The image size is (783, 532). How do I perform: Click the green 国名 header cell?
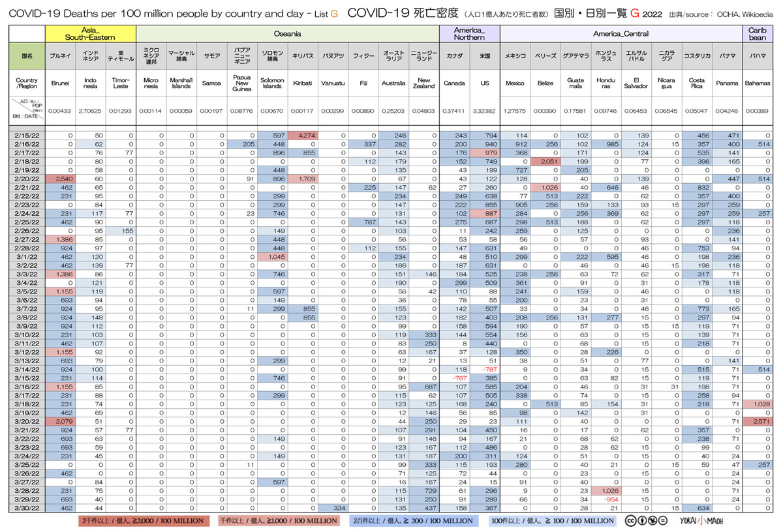pos(28,56)
